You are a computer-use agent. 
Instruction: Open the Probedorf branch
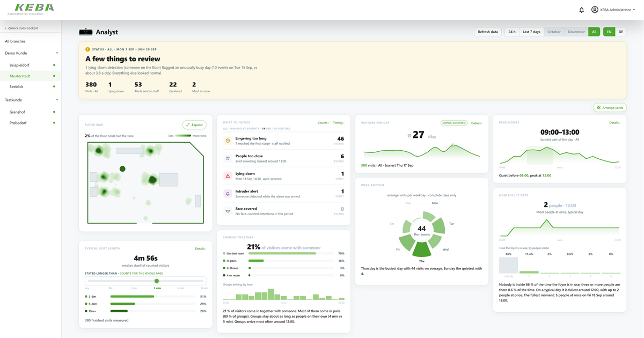tap(18, 123)
